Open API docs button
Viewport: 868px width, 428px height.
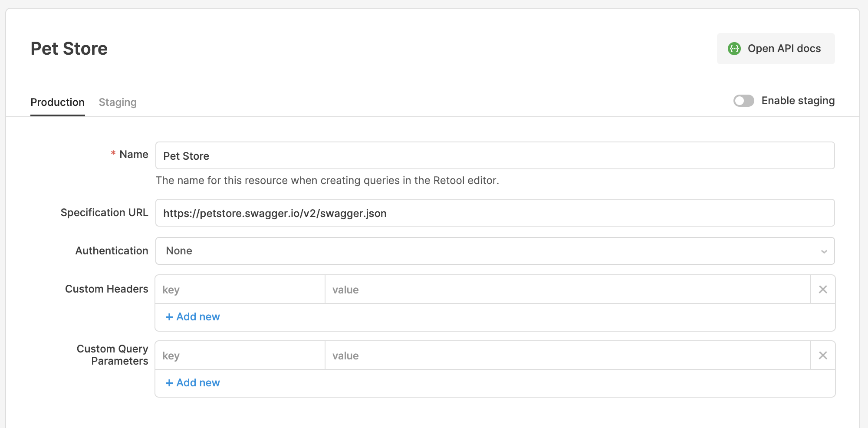pos(776,49)
